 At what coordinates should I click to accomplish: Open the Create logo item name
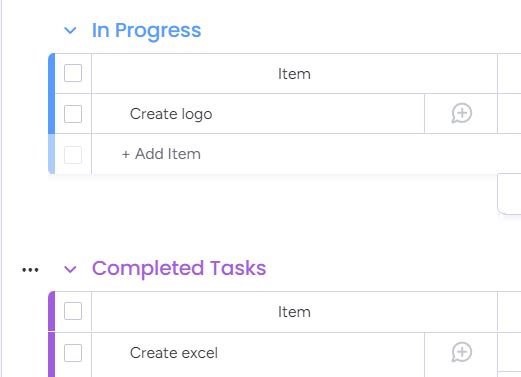click(x=171, y=114)
